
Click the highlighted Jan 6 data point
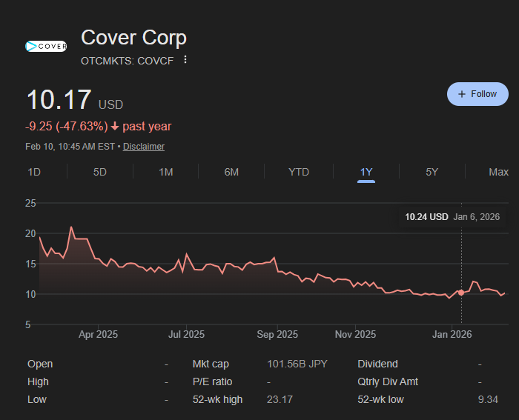point(461,293)
